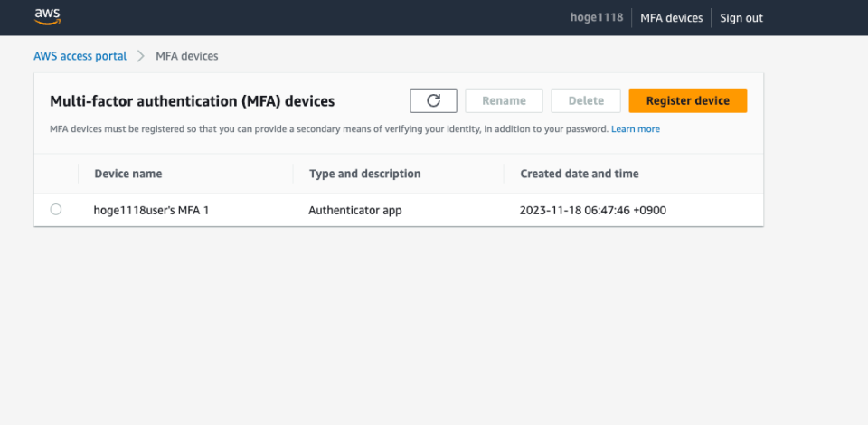Click the Authenticator app cell

354,211
